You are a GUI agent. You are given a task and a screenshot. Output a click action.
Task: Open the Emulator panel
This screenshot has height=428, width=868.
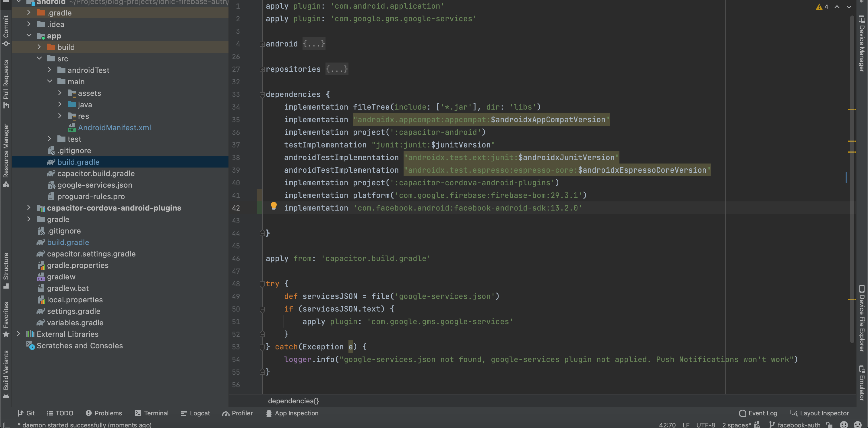pos(862,383)
